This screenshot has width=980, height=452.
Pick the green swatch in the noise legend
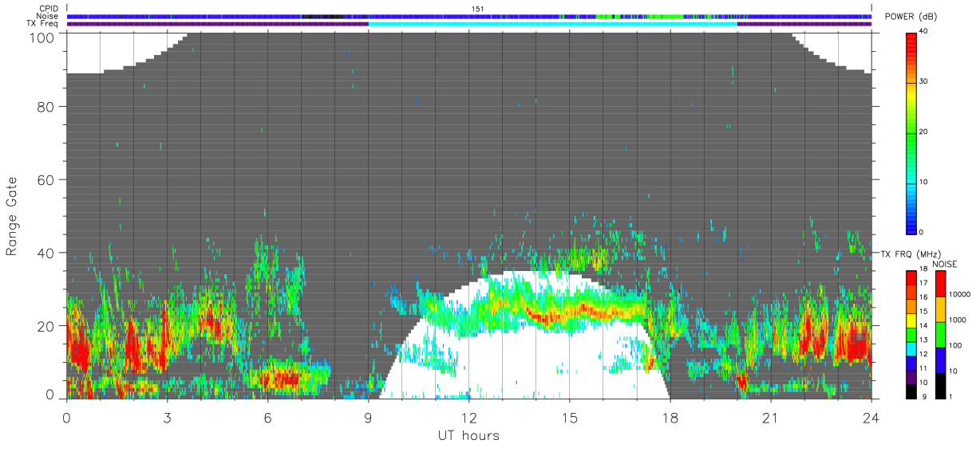(942, 335)
